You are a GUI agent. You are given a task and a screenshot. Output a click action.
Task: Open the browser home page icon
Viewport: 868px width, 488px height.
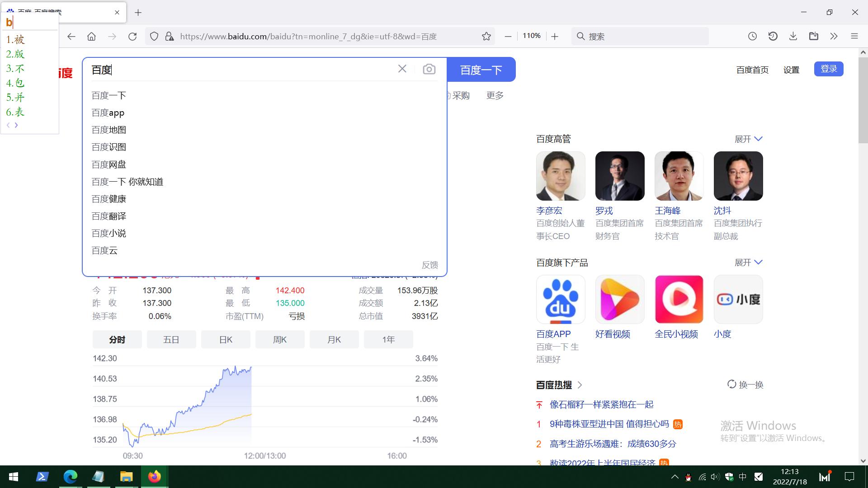[92, 37]
